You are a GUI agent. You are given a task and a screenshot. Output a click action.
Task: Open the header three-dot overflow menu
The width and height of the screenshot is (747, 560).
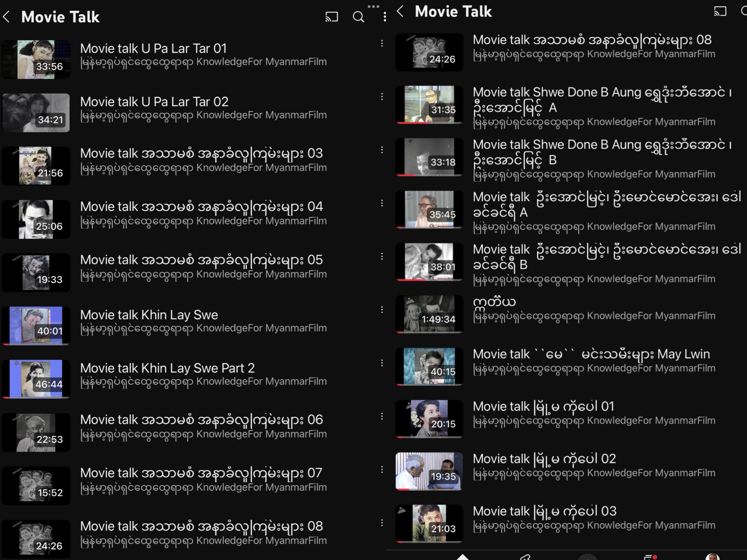[385, 17]
